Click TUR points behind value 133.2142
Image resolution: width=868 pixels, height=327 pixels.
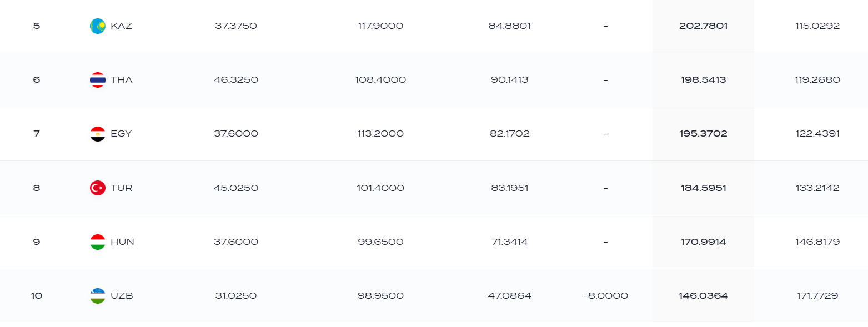pos(817,188)
